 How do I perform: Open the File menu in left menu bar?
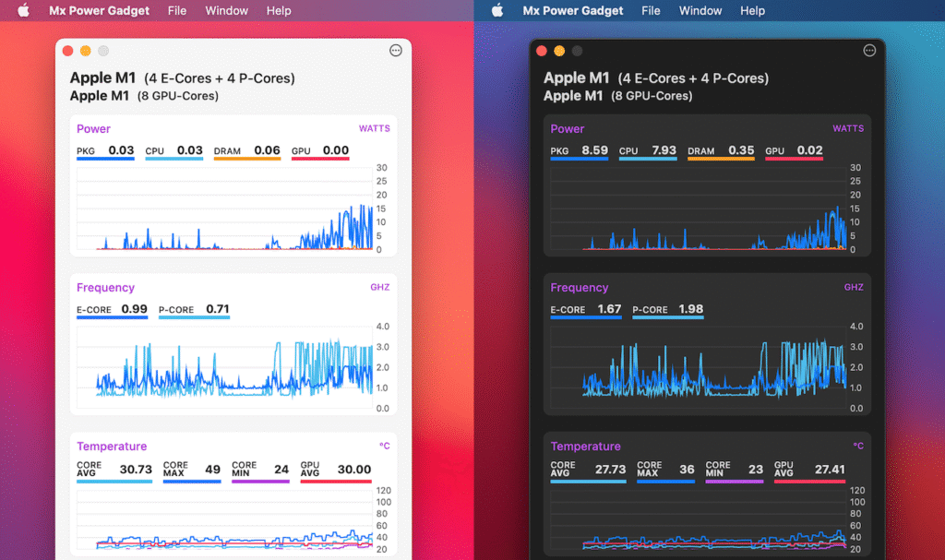pyautogui.click(x=177, y=11)
